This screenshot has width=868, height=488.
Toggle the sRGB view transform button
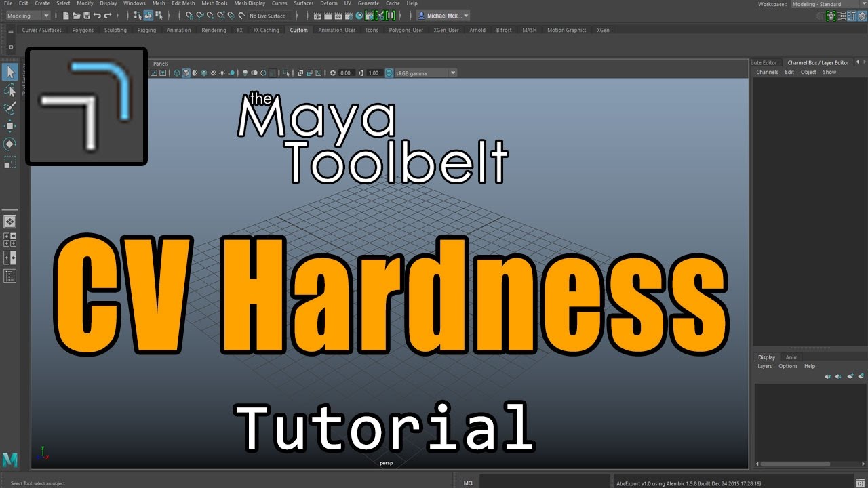point(389,73)
